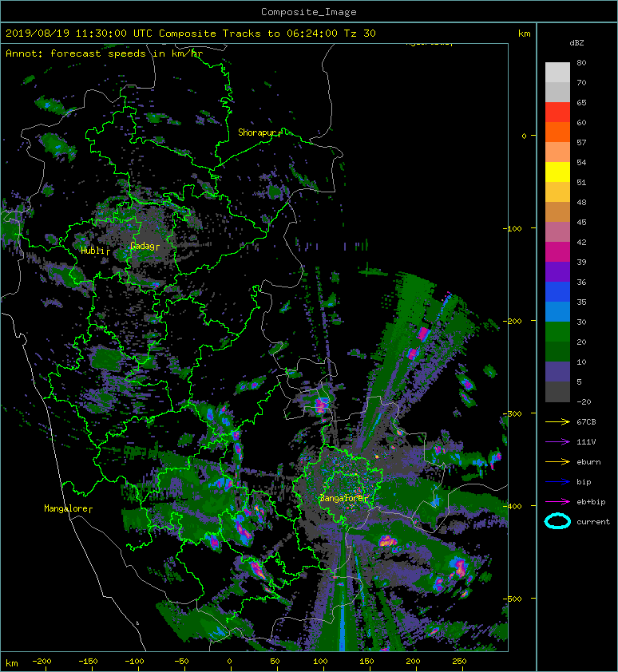Image resolution: width=618 pixels, height=672 pixels.
Task: Select the light gray 80–70 dBZ swatch
Action: click(x=557, y=72)
